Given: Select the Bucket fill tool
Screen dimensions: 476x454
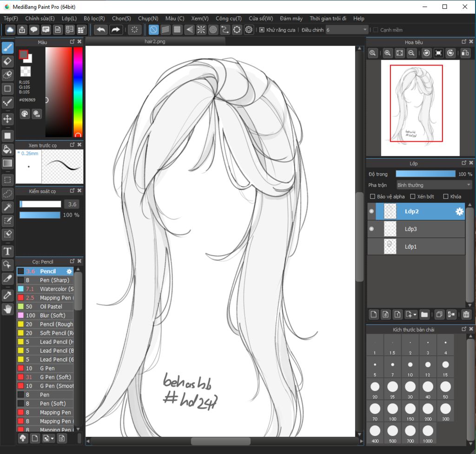Looking at the screenshot, I should 7,149.
